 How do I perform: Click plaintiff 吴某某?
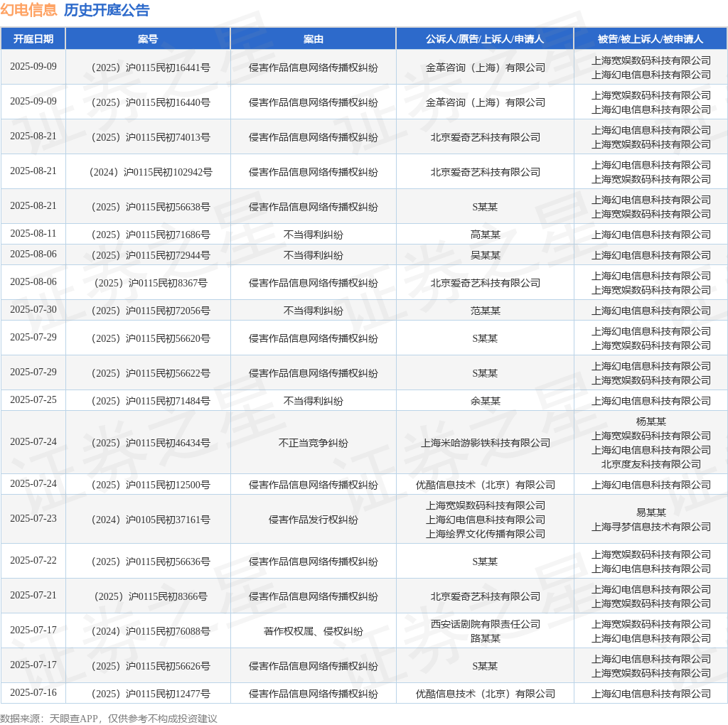[x=485, y=255]
